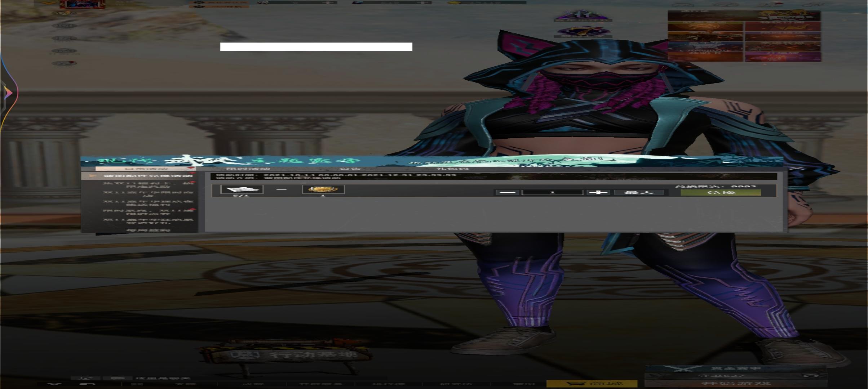Open the 每周签到 activity entry
868x389 pixels.
(x=148, y=230)
